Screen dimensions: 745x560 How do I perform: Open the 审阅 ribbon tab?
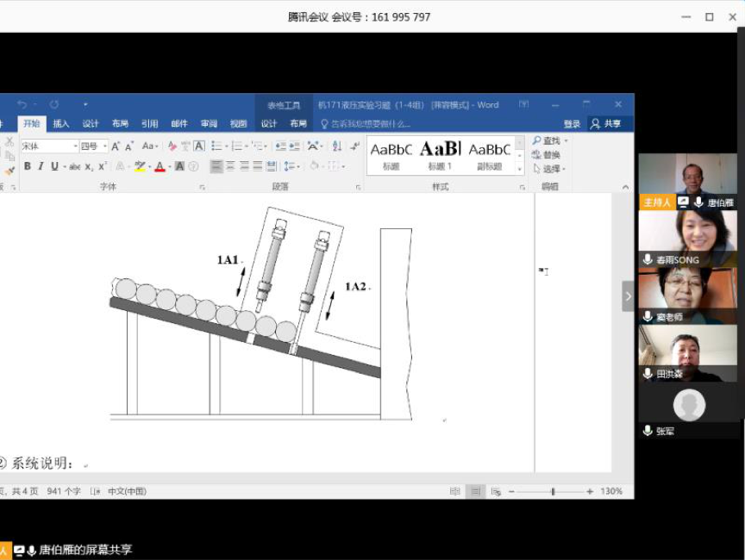tap(209, 124)
